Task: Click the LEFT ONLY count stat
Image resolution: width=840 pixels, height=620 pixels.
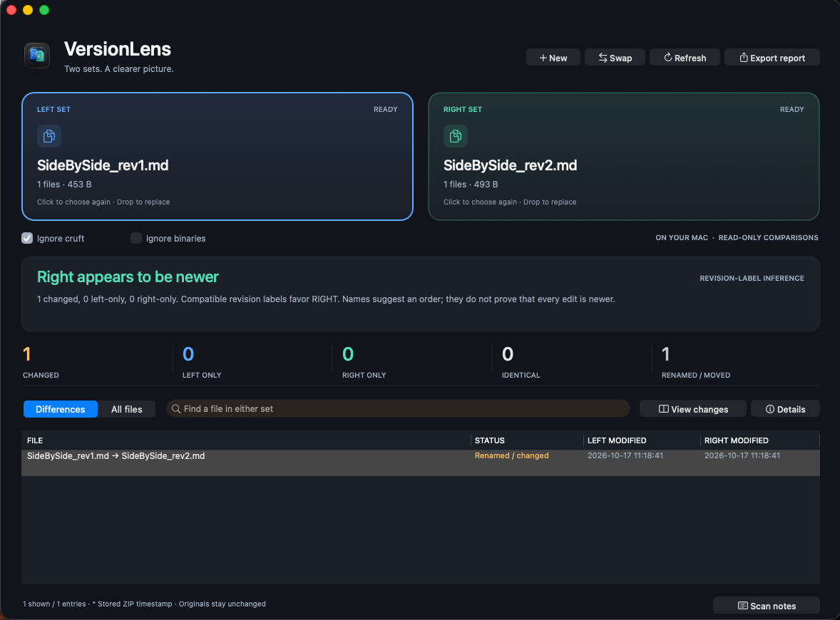Action: click(x=202, y=362)
